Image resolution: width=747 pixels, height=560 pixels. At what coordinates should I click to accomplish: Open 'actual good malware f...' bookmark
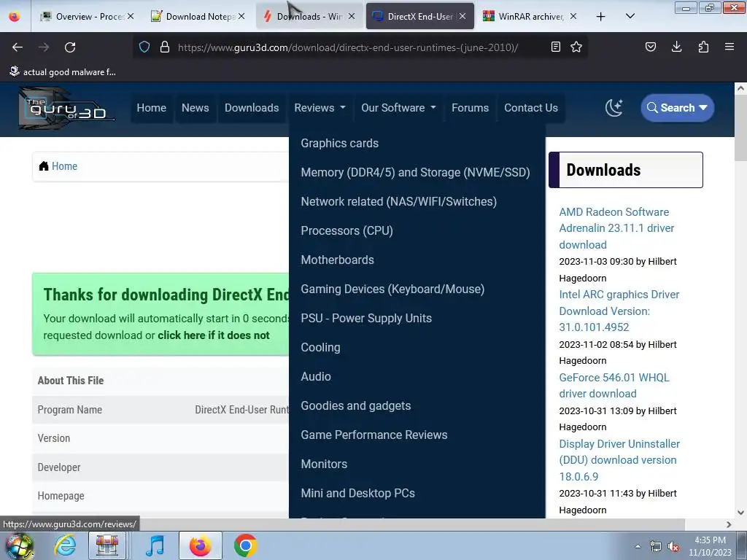(x=63, y=72)
